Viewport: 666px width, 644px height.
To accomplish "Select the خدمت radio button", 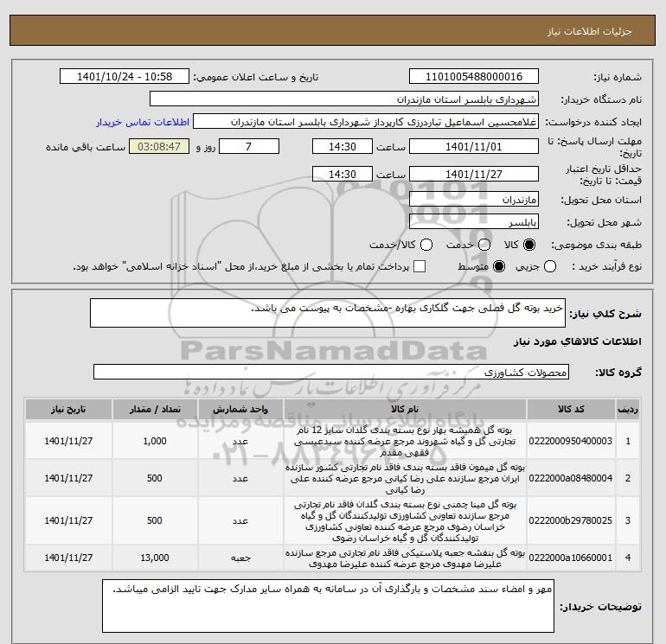I will [x=484, y=245].
